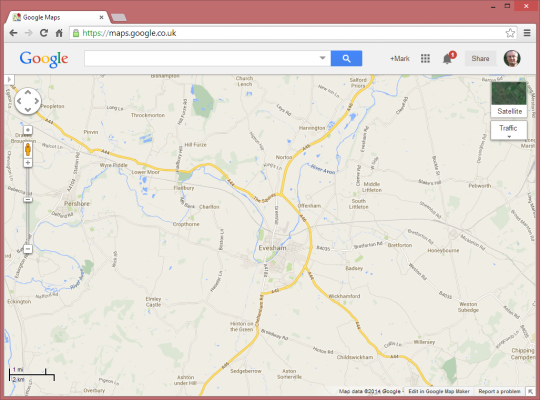Image resolution: width=540 pixels, height=400 pixels.
Task: Pan the map up with the compass arrow
Action: (x=28, y=92)
